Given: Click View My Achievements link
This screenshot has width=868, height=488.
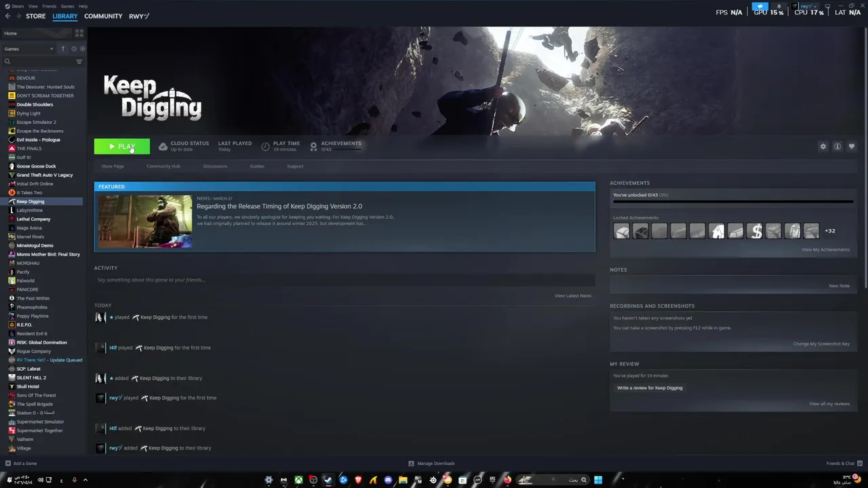Looking at the screenshot, I should (825, 249).
